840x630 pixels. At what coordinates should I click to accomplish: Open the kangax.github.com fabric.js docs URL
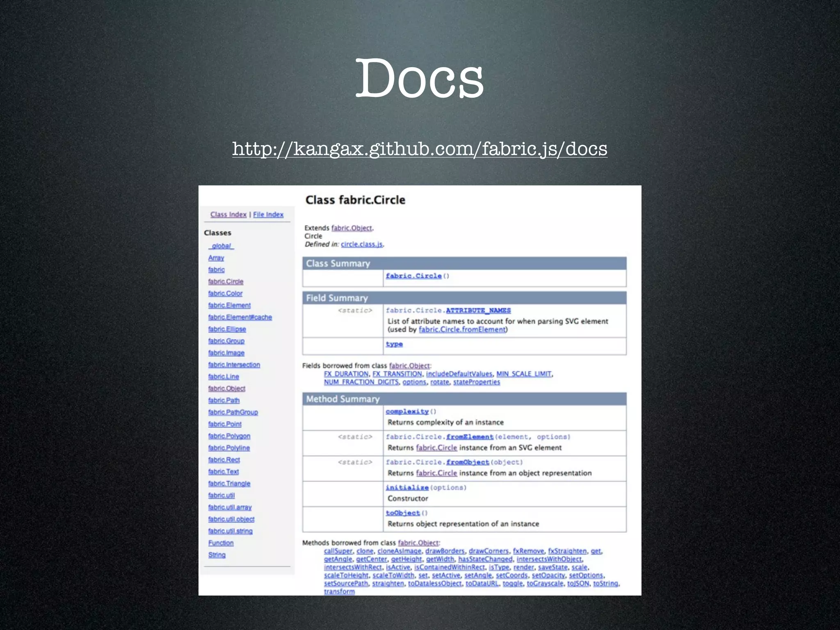420,148
